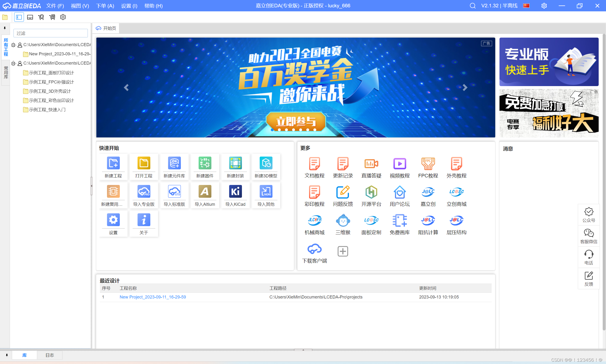Click the 新建工程 new project icon
Screen dimensions: 606x364
pyautogui.click(x=113, y=163)
